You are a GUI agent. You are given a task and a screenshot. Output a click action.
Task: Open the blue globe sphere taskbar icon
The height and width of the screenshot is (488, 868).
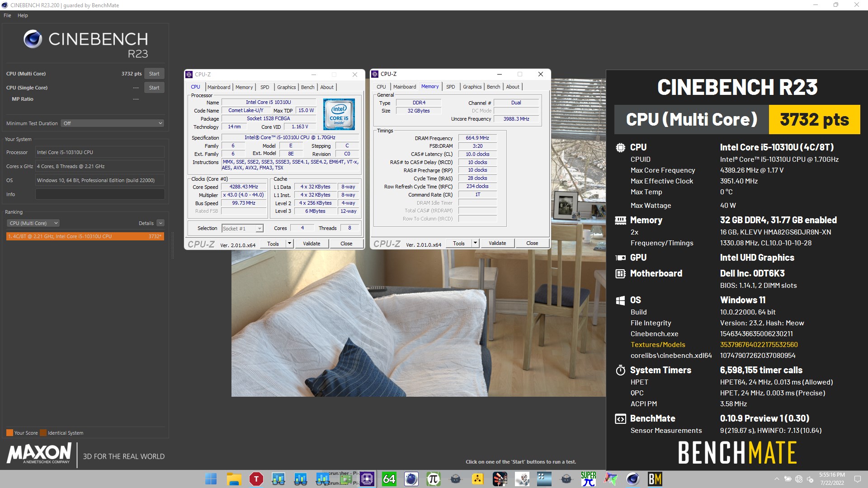click(x=411, y=479)
